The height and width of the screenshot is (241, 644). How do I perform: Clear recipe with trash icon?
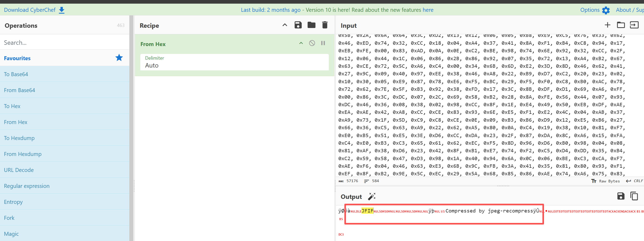[325, 25]
